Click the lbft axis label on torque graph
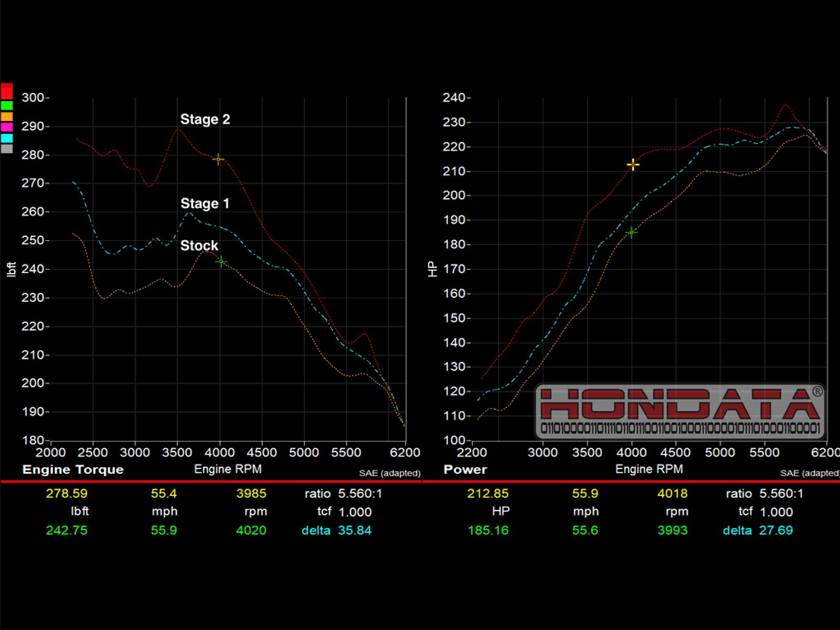Image resolution: width=840 pixels, height=630 pixels. (12, 269)
